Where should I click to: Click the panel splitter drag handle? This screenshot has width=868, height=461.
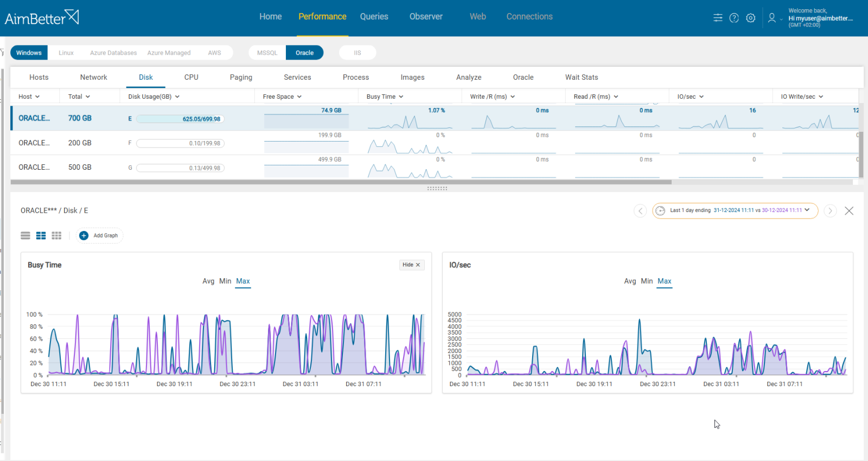click(437, 188)
